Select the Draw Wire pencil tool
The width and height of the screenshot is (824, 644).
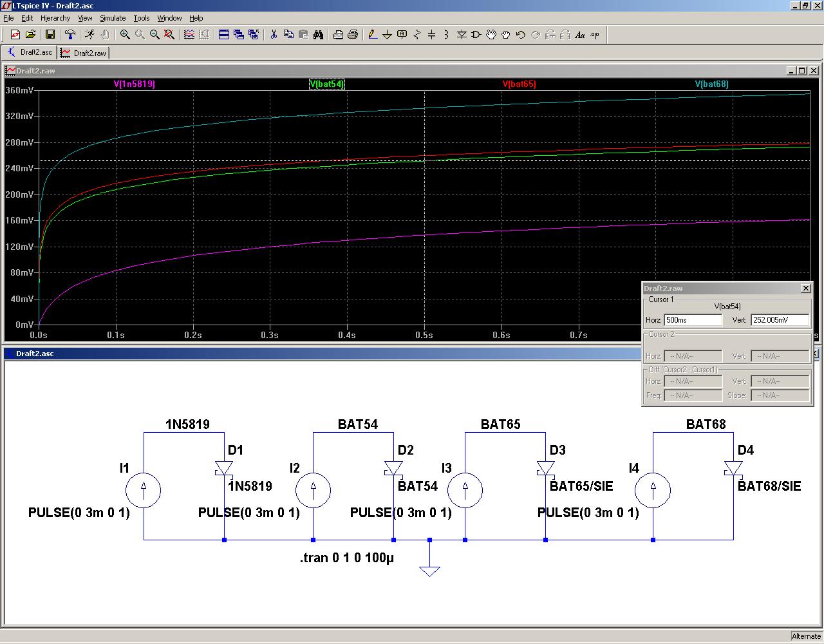point(373,35)
